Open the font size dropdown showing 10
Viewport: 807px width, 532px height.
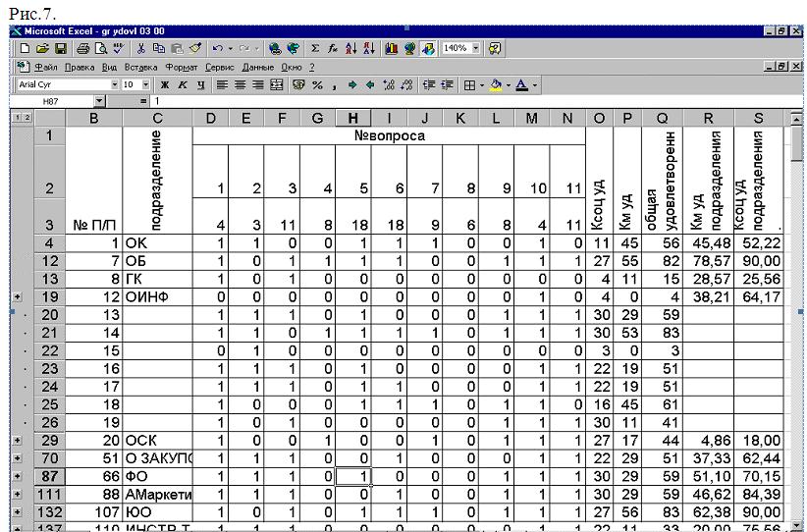tap(145, 84)
